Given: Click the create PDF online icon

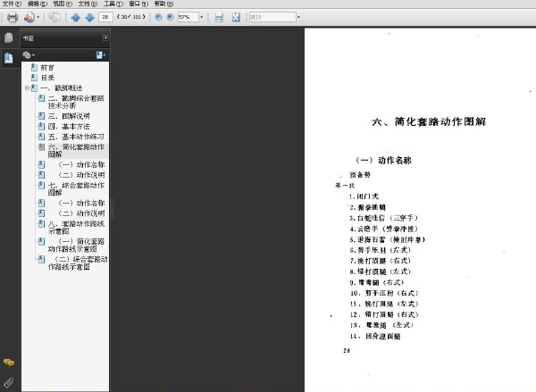Looking at the screenshot, I should click(29, 17).
